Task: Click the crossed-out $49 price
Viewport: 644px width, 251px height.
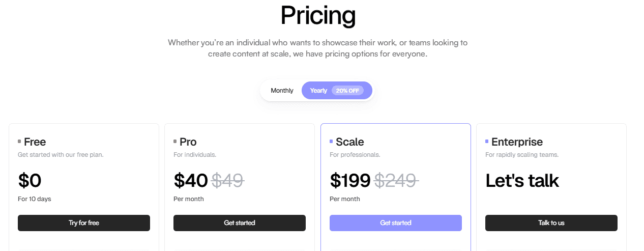Action: pyautogui.click(x=227, y=181)
